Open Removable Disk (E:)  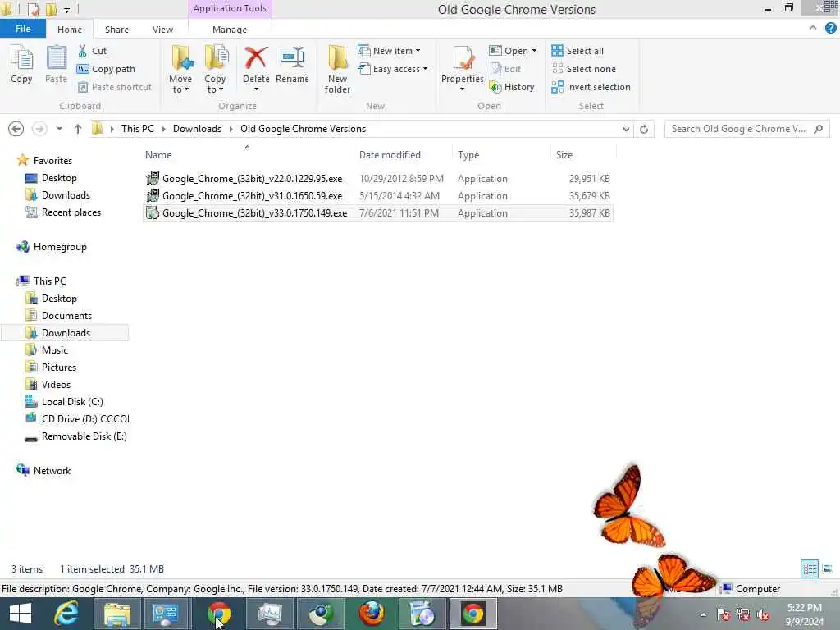84,436
